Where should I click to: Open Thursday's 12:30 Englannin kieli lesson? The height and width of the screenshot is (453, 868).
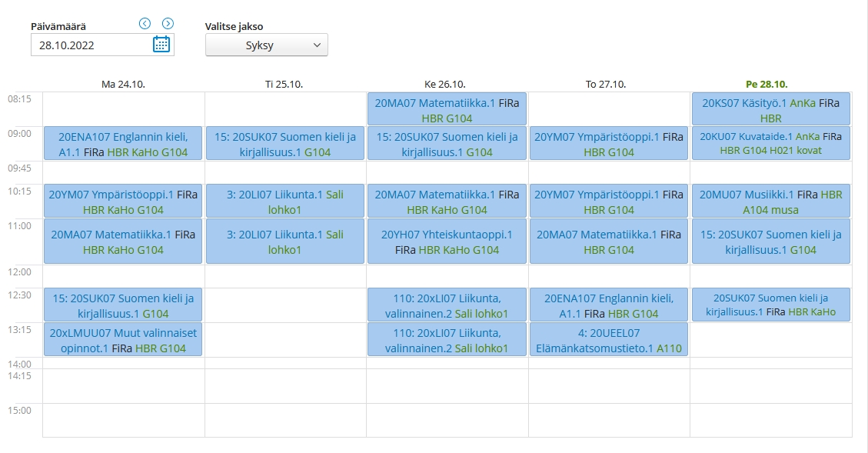[x=609, y=305]
